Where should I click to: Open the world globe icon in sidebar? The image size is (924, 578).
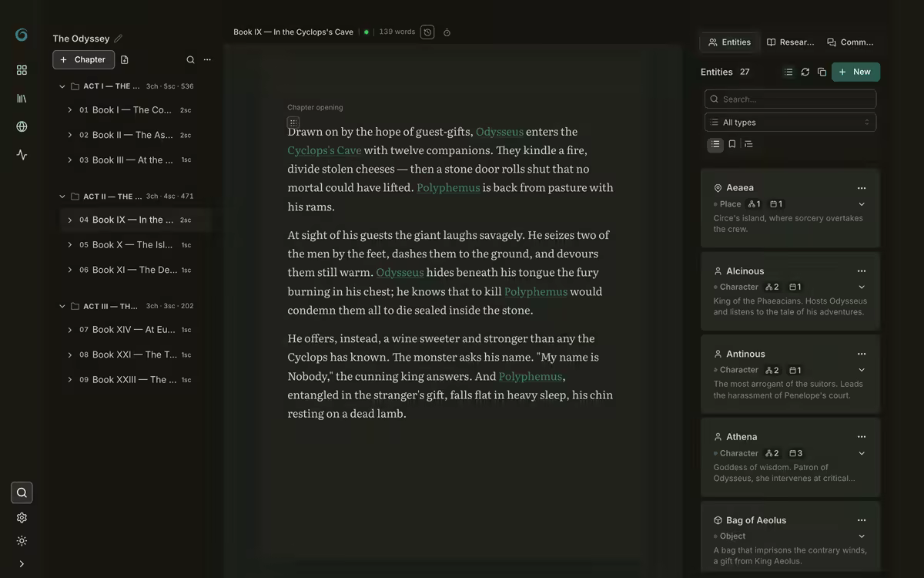tap(22, 126)
